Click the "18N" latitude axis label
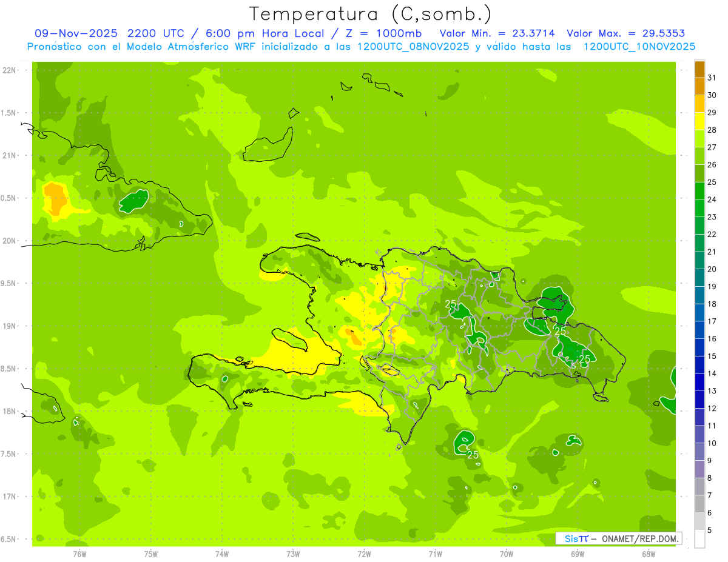Viewport: 728px width, 562px height. point(8,411)
